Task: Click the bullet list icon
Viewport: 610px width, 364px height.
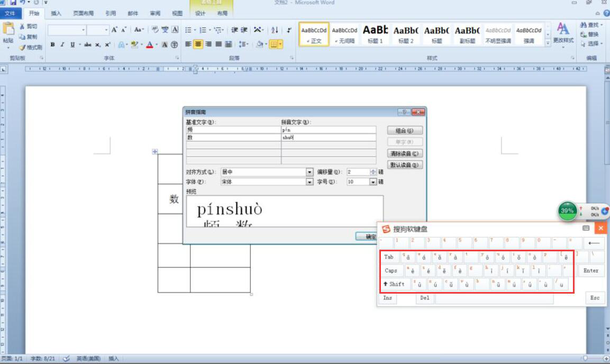Action: pyautogui.click(x=189, y=30)
